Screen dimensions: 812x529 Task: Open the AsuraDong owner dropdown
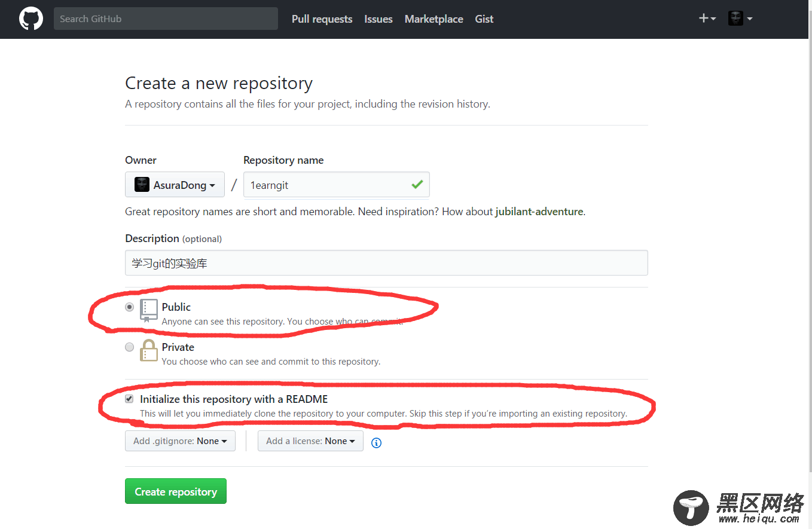[x=175, y=185]
